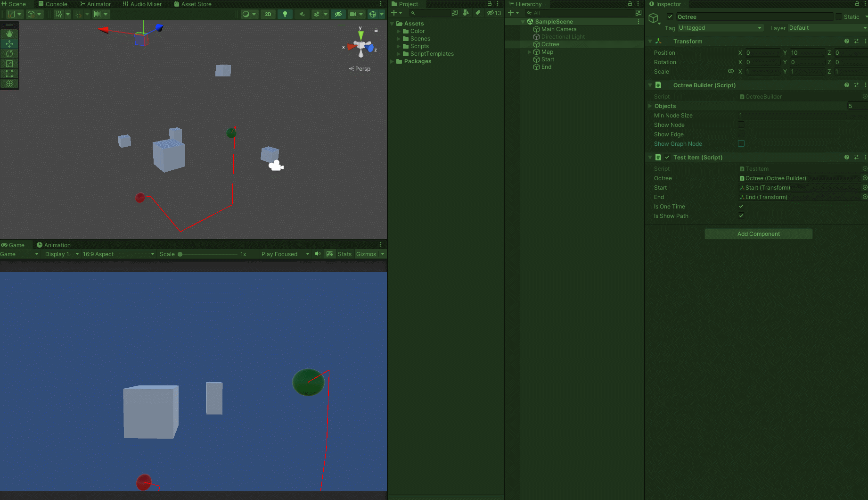Screen dimensions: 868x500
Task: Pick object for Start field
Action: click(x=865, y=187)
